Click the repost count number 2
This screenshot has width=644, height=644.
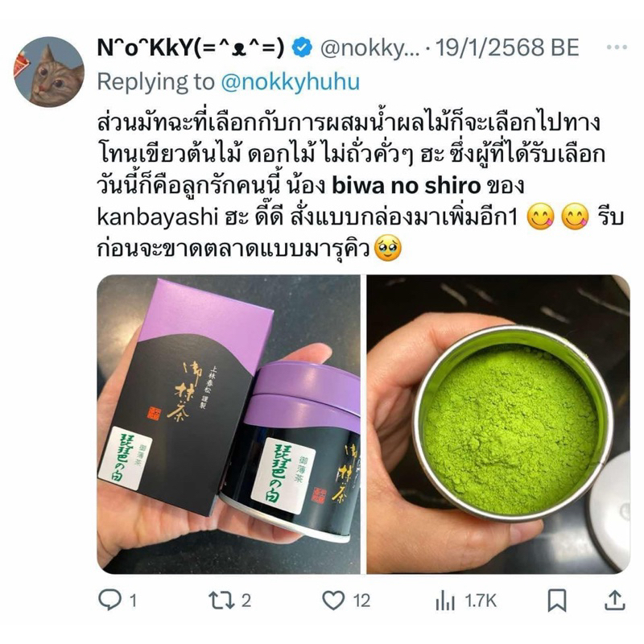pos(246,601)
